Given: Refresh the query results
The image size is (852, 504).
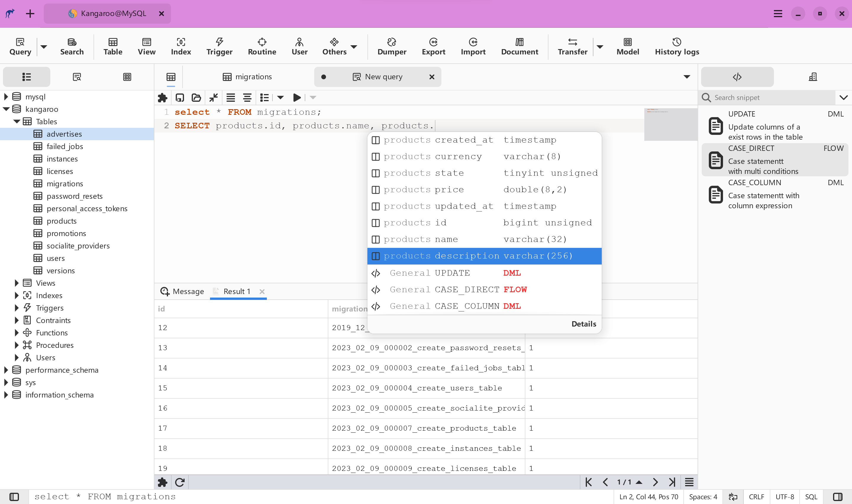Looking at the screenshot, I should (180, 482).
